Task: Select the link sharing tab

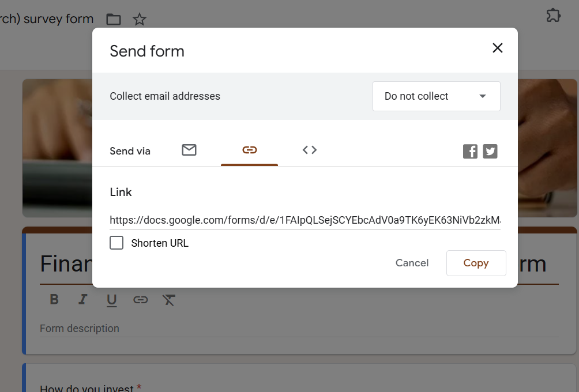Action: point(249,150)
